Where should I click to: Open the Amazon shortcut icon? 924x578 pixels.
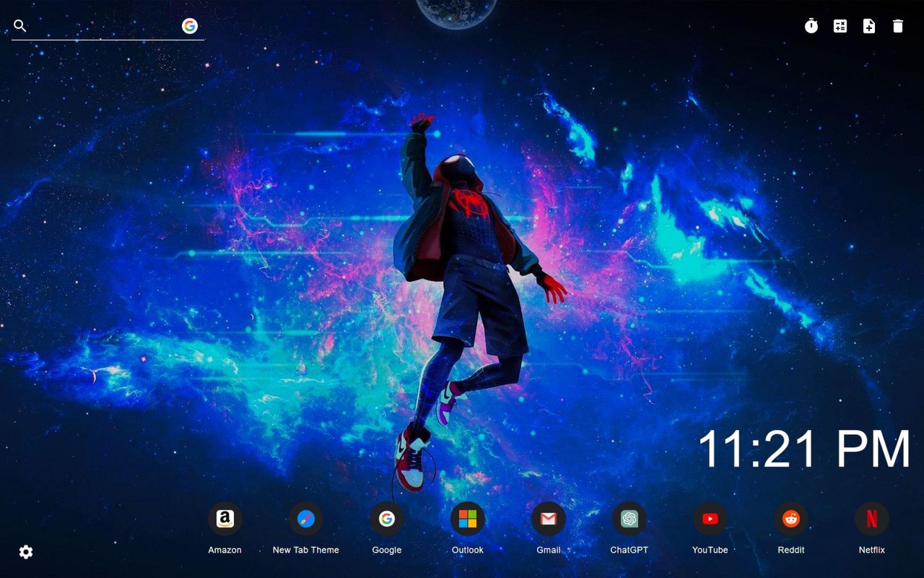pyautogui.click(x=225, y=519)
